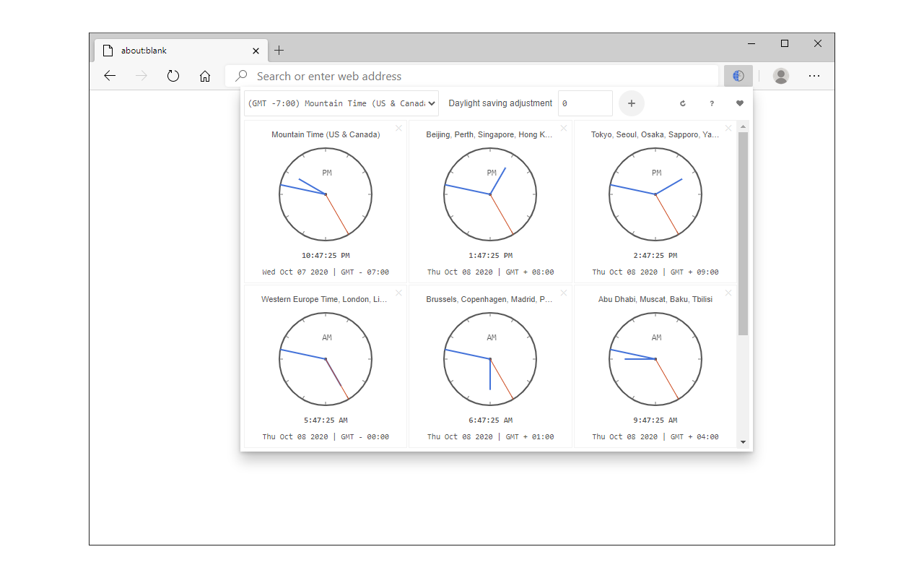This screenshot has height=578, width=924.
Task: Click the 2:47:25 PM digital time
Action: tap(655, 256)
